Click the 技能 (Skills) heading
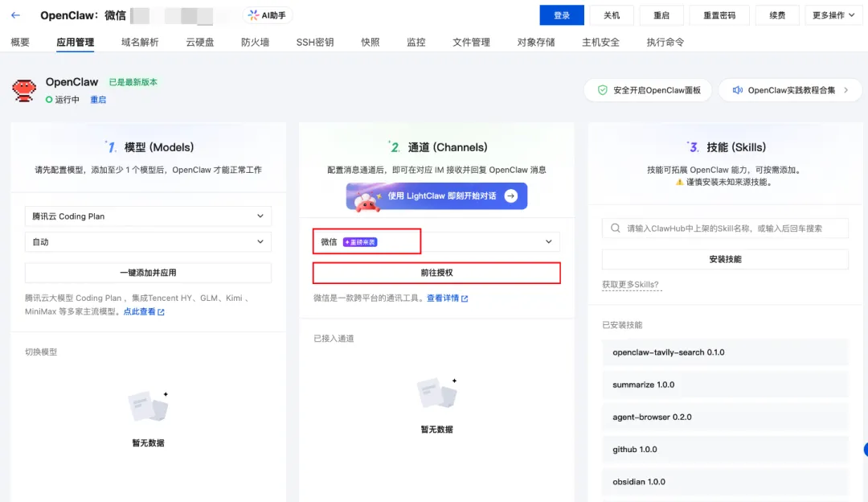868x502 pixels. click(736, 147)
